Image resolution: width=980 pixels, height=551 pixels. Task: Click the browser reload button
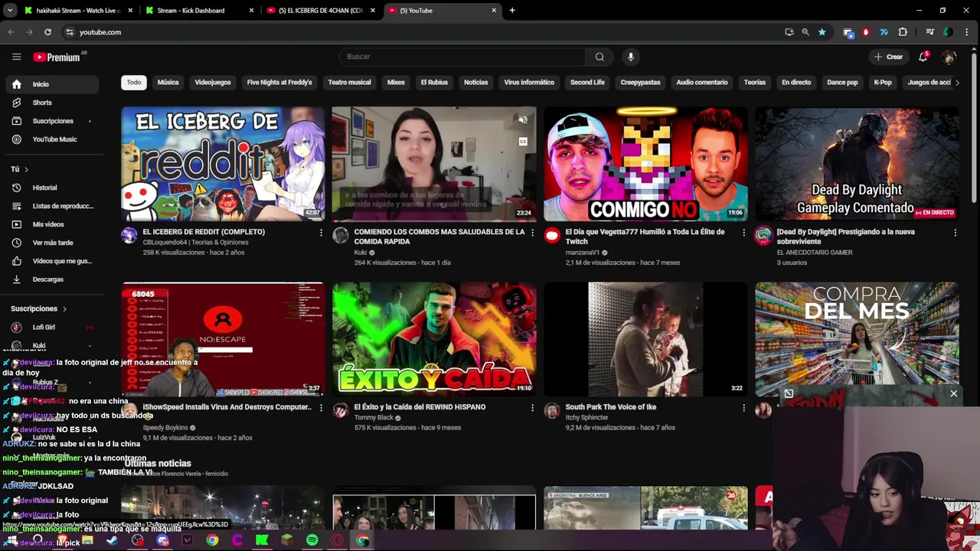pos(47,32)
